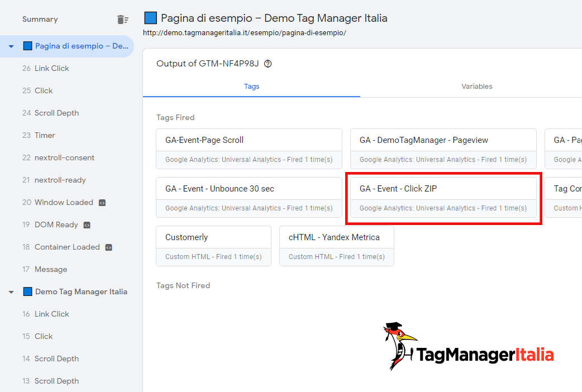Select the Tags tab
The height and width of the screenshot is (392, 582).
251,87
